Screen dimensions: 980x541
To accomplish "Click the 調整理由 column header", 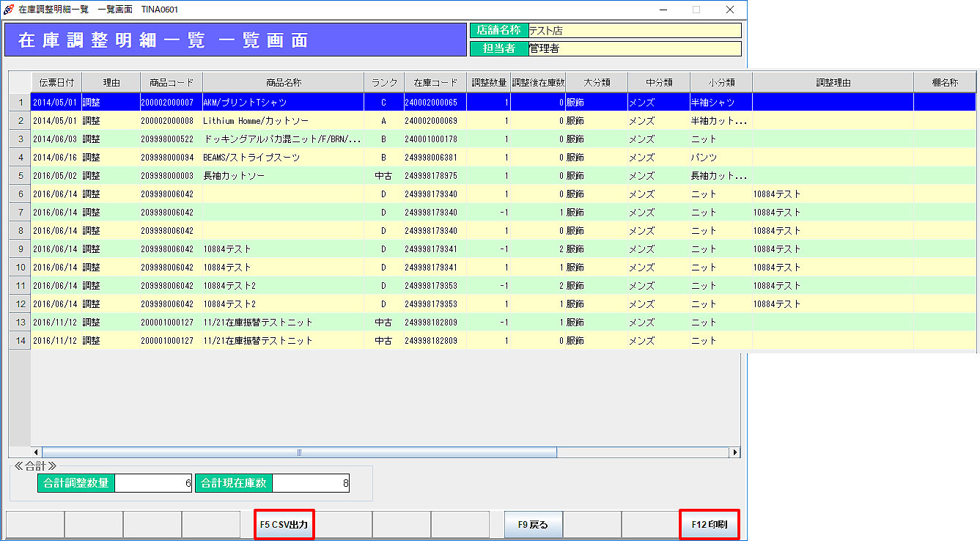I will [x=833, y=83].
